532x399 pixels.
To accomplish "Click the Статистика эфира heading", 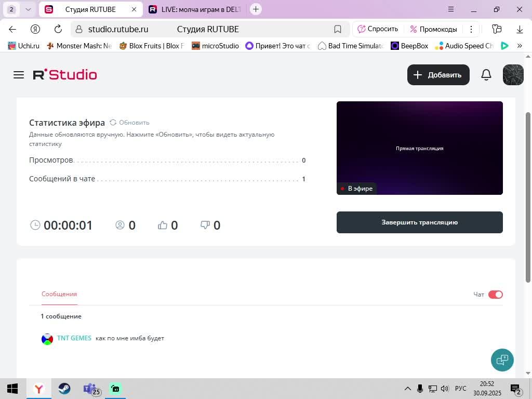I will [x=67, y=123].
